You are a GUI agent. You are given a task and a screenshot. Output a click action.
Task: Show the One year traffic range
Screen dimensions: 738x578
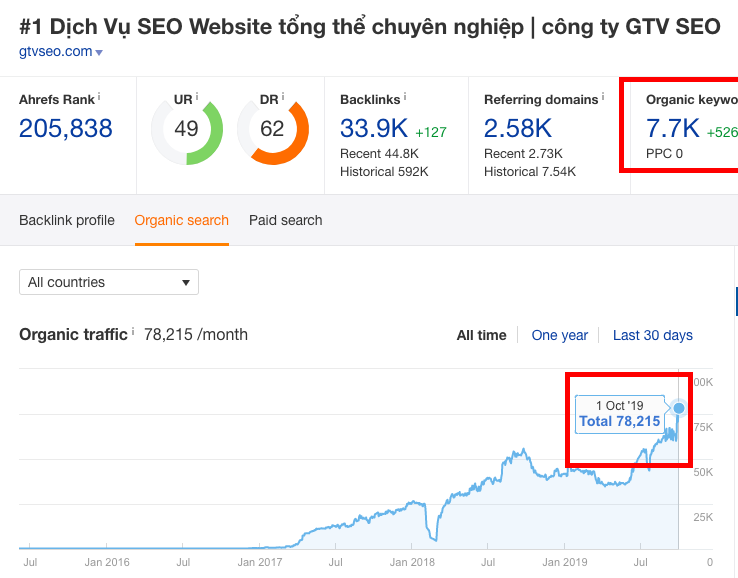[x=560, y=335]
